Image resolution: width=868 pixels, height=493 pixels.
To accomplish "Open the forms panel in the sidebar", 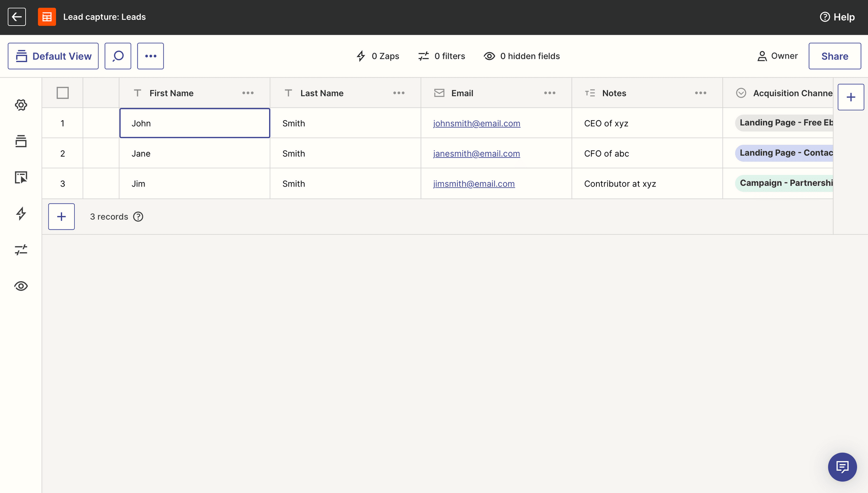I will point(20,177).
